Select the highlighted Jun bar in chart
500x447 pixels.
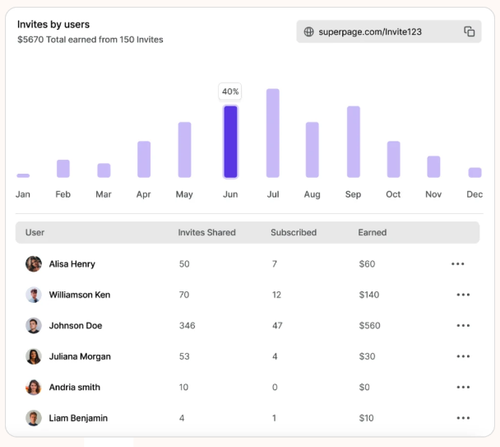(x=230, y=142)
